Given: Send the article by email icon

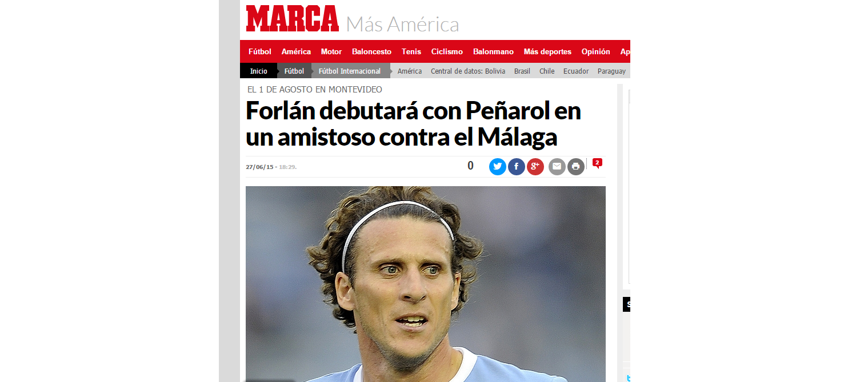Looking at the screenshot, I should click(x=557, y=167).
